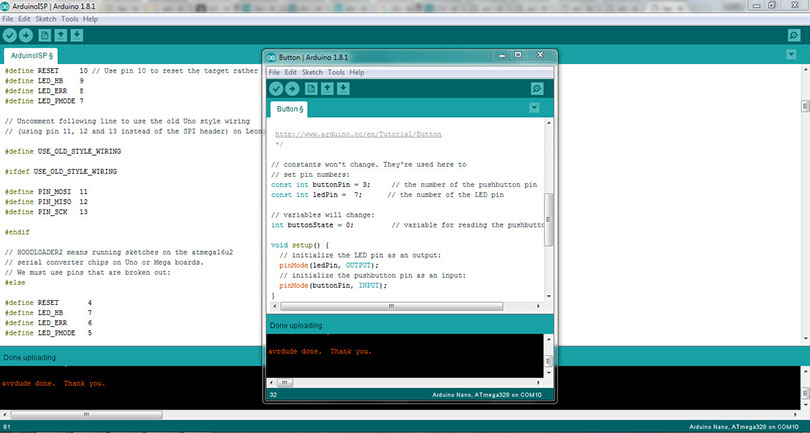The image size is (810, 433).
Task: Verify the Button sketch with checkmark icon
Action: pos(276,89)
